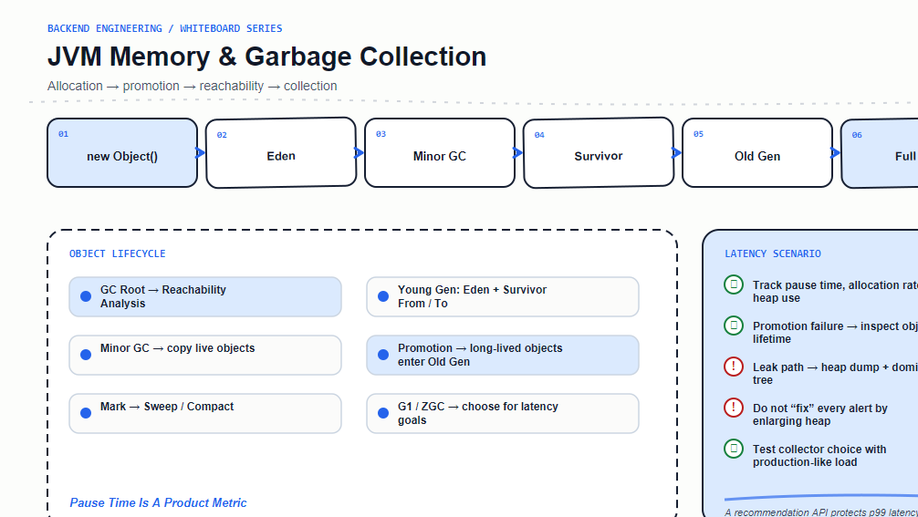The image size is (918, 517).
Task: Select the partially visible Full step box
Action: click(x=879, y=153)
